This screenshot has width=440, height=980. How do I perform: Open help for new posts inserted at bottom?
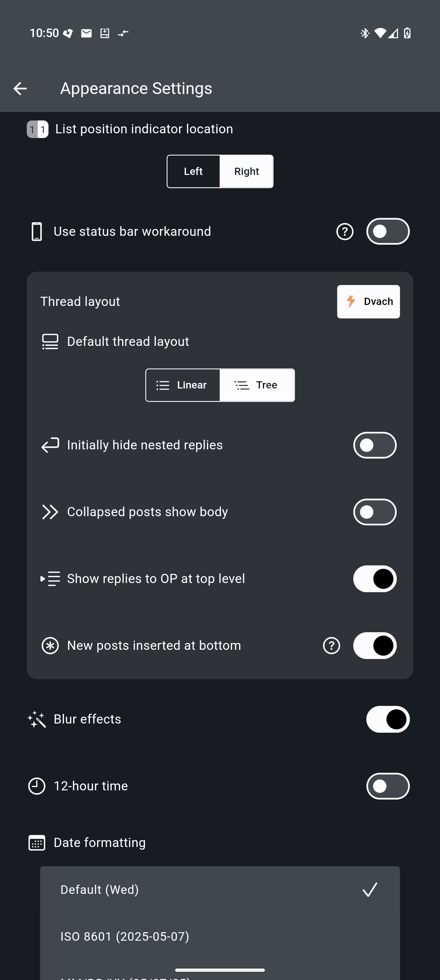click(331, 646)
